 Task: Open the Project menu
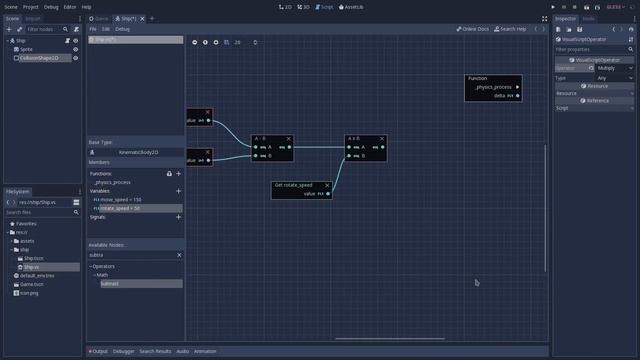pos(31,7)
